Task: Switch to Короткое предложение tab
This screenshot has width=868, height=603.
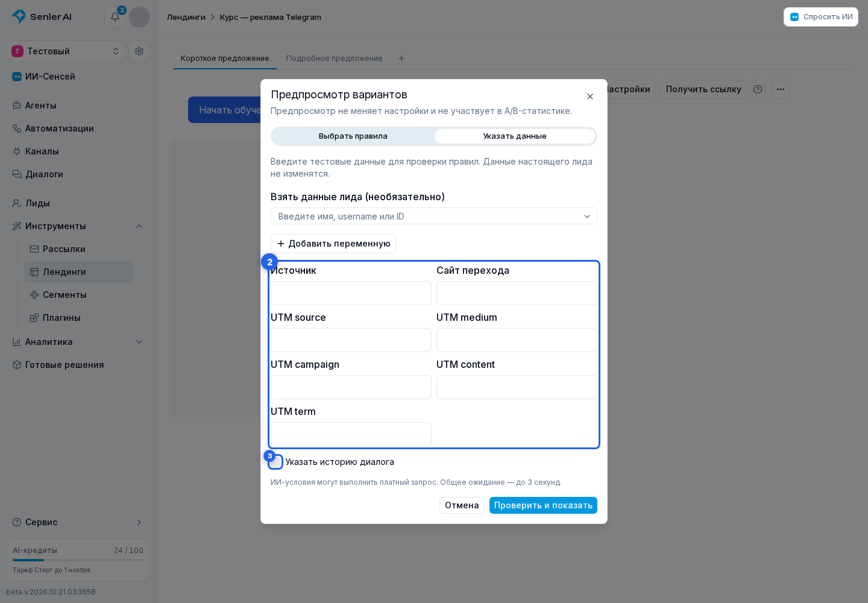Action: [x=225, y=58]
